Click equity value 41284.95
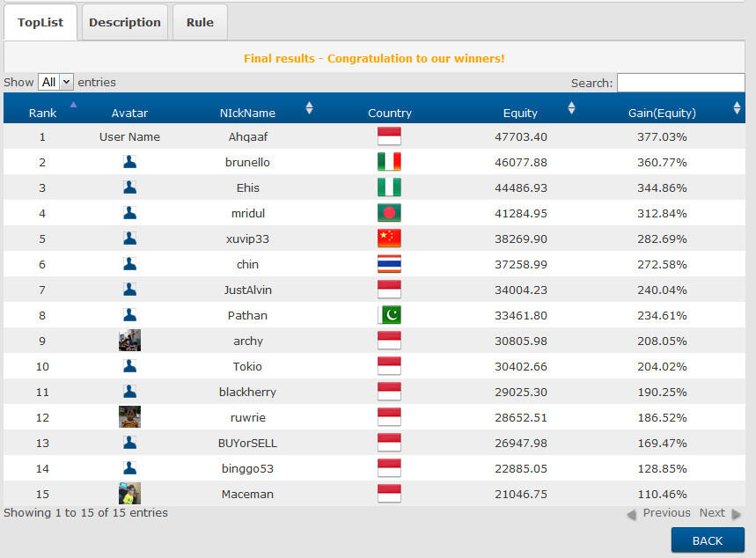Viewport: 756px width, 558px height. point(521,214)
